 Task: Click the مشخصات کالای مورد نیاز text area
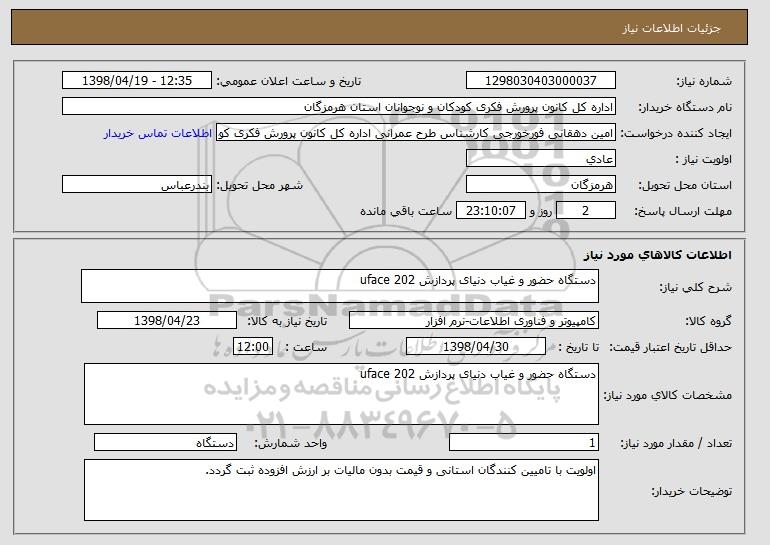click(x=341, y=394)
